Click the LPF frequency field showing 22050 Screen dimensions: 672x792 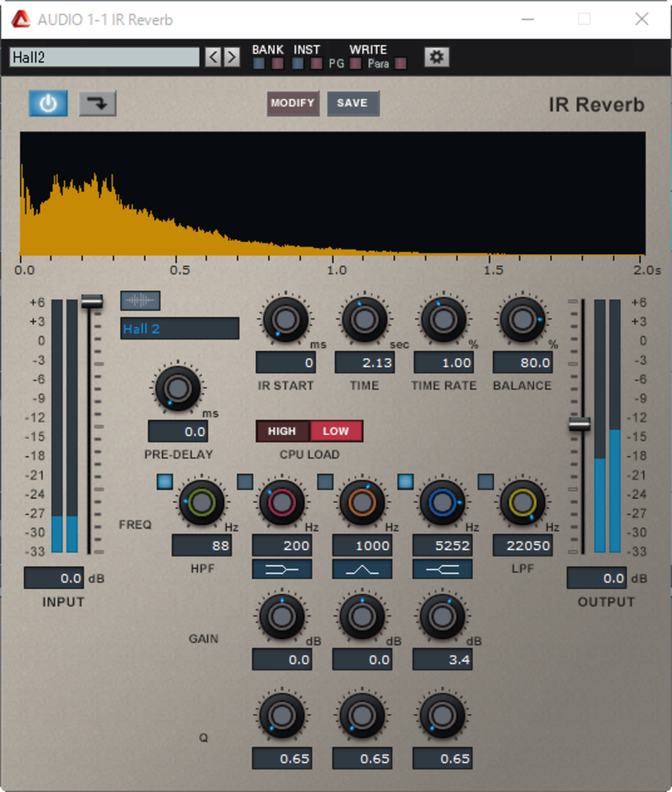point(522,546)
